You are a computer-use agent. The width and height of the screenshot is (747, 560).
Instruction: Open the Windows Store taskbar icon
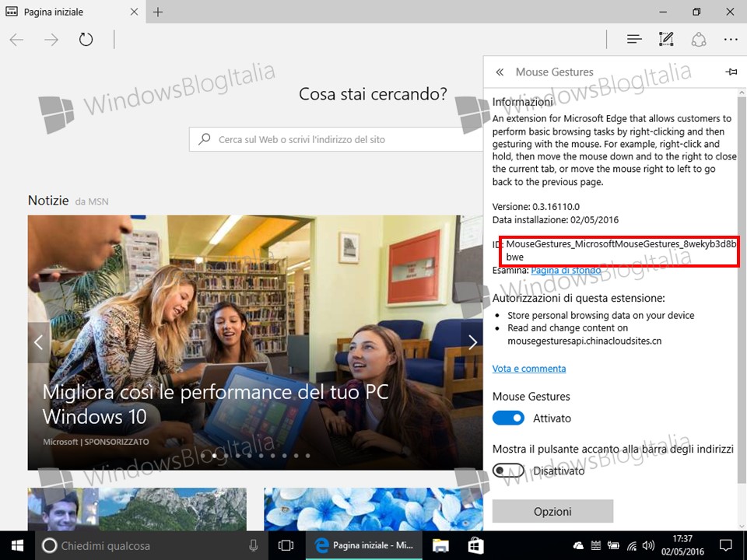(475, 546)
